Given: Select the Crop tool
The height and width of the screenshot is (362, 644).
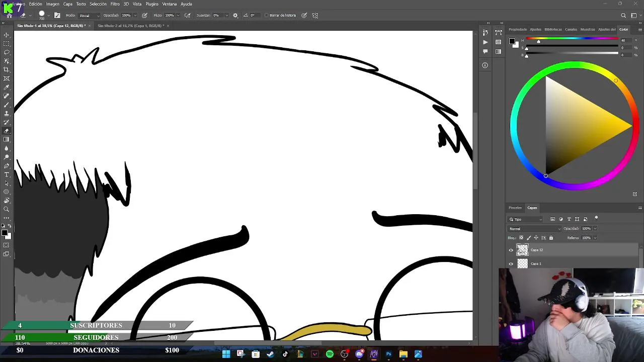Looking at the screenshot, I should (x=7, y=70).
